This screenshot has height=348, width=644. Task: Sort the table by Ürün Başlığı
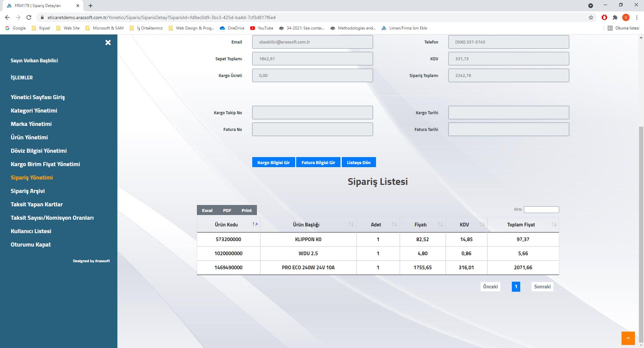(x=308, y=225)
